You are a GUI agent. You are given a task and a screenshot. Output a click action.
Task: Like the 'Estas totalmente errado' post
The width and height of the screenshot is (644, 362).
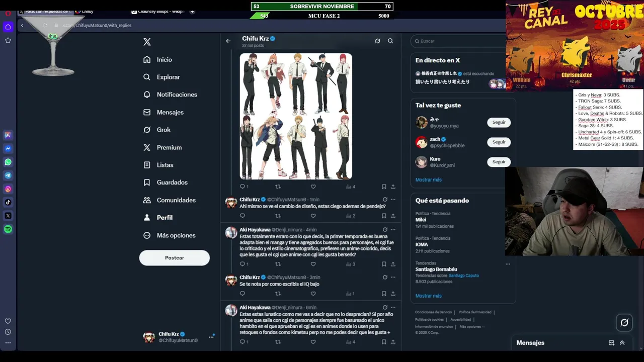tap(313, 264)
